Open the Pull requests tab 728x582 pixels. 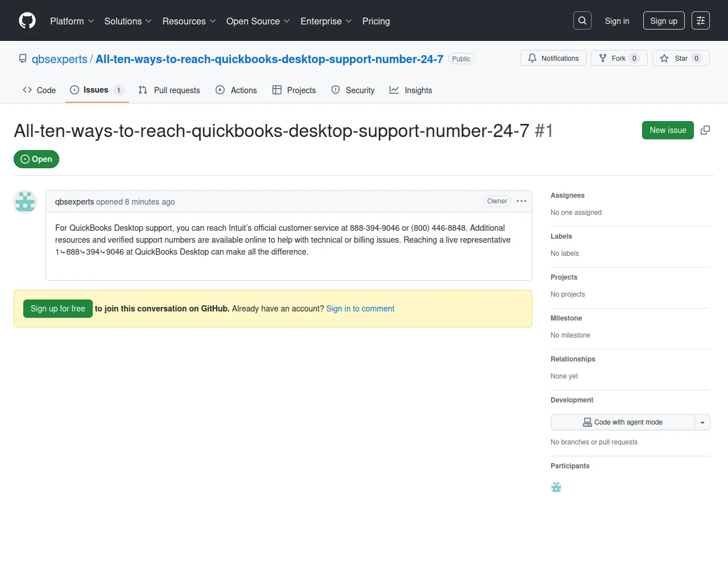click(x=169, y=90)
